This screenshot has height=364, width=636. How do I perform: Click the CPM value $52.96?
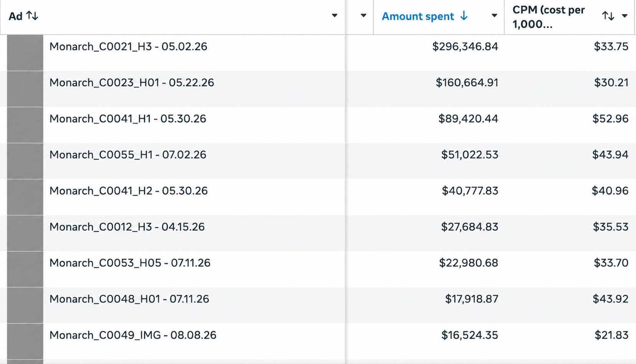610,119
